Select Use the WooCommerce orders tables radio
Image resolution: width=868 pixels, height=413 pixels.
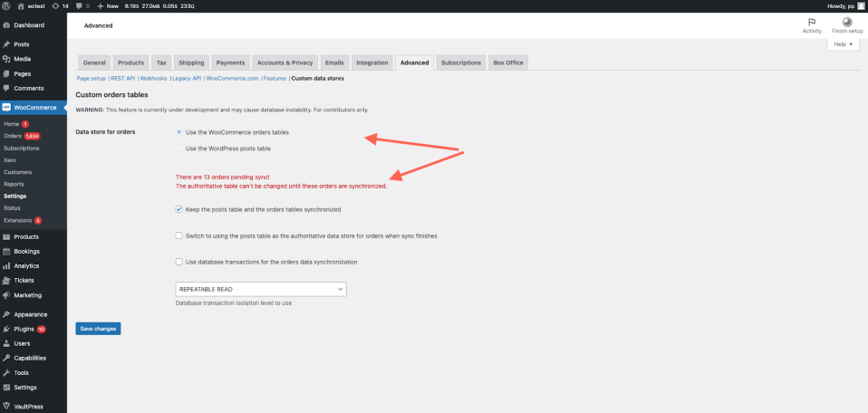178,132
